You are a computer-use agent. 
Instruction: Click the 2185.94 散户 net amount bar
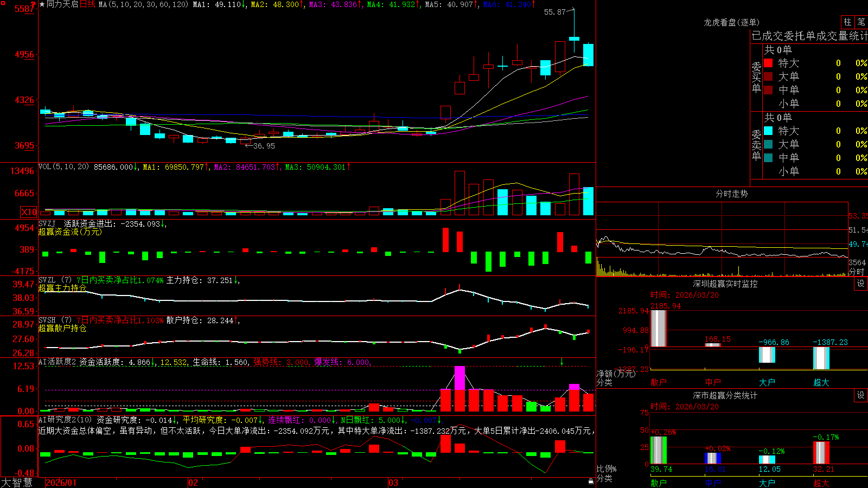[x=659, y=328]
